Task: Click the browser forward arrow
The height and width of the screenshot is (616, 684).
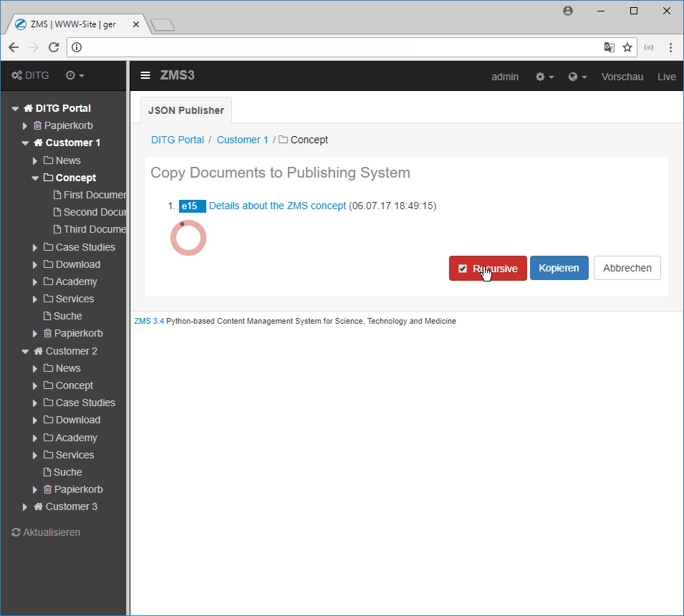Action: click(34, 47)
